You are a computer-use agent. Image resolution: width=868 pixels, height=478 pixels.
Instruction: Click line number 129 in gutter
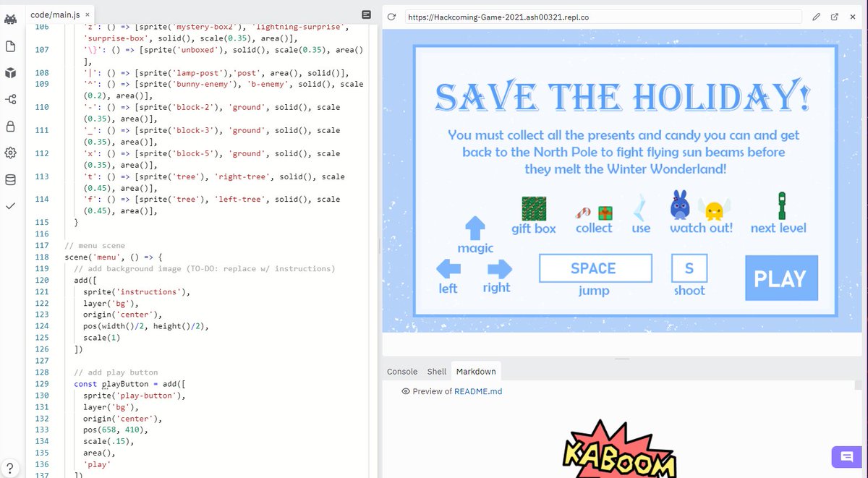41,384
